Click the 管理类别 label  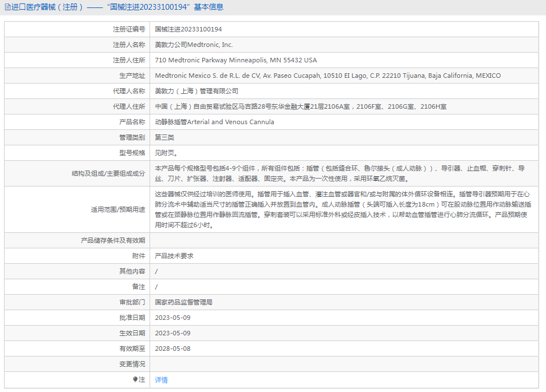(132, 137)
